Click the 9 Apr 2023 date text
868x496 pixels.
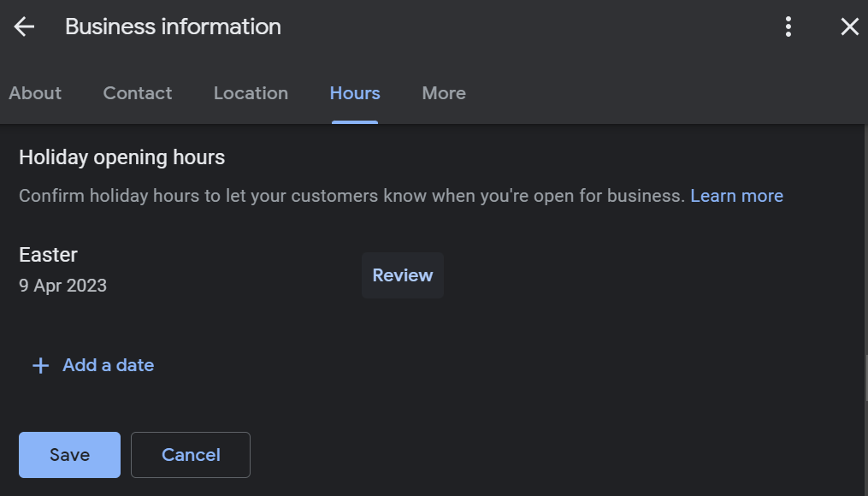pos(62,286)
